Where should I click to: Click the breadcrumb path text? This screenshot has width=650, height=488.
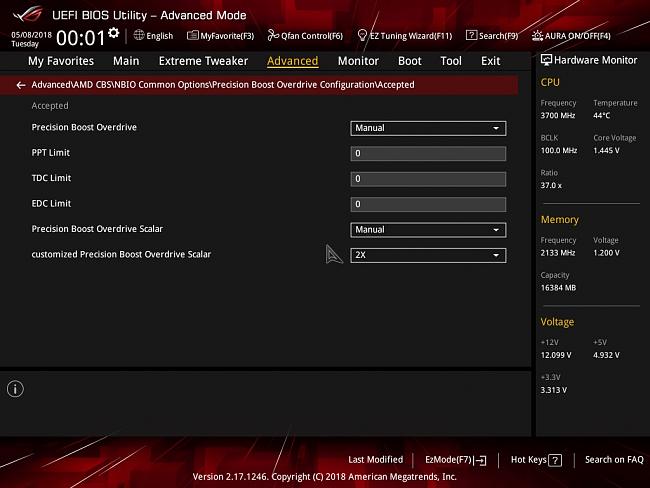(223, 85)
